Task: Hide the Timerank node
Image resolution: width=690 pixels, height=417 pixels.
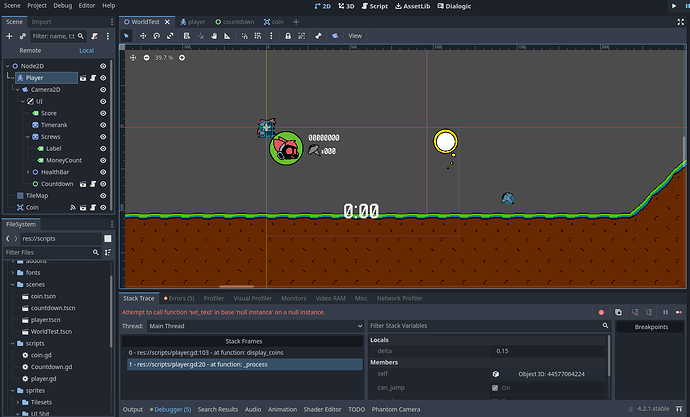Action: point(103,125)
